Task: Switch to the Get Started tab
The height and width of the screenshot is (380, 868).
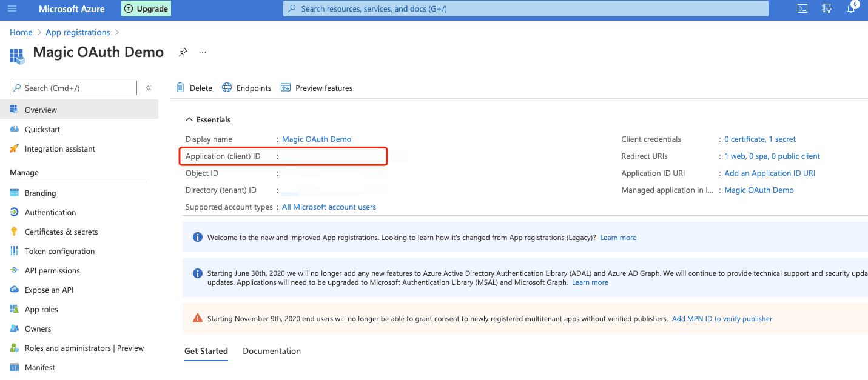Action: click(206, 351)
